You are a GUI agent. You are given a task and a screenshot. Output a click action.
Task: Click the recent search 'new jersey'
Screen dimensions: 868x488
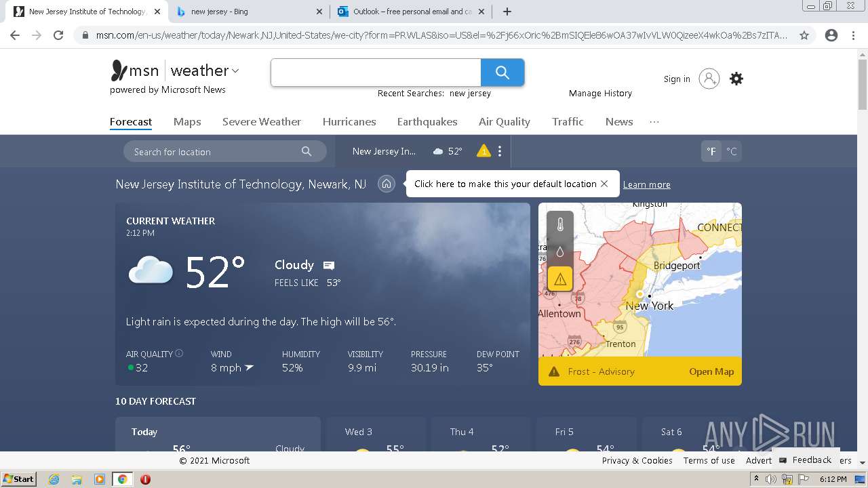470,94
